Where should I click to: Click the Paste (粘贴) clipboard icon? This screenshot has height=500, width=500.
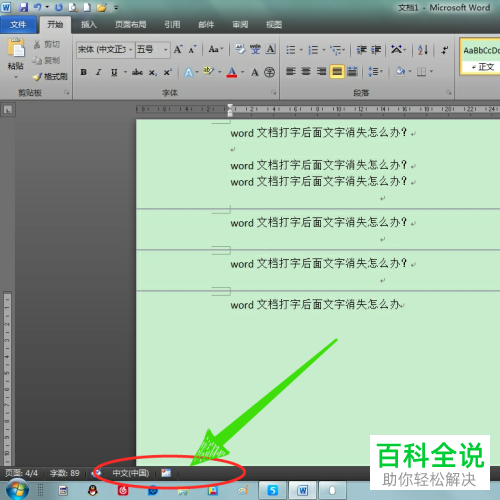[16, 47]
